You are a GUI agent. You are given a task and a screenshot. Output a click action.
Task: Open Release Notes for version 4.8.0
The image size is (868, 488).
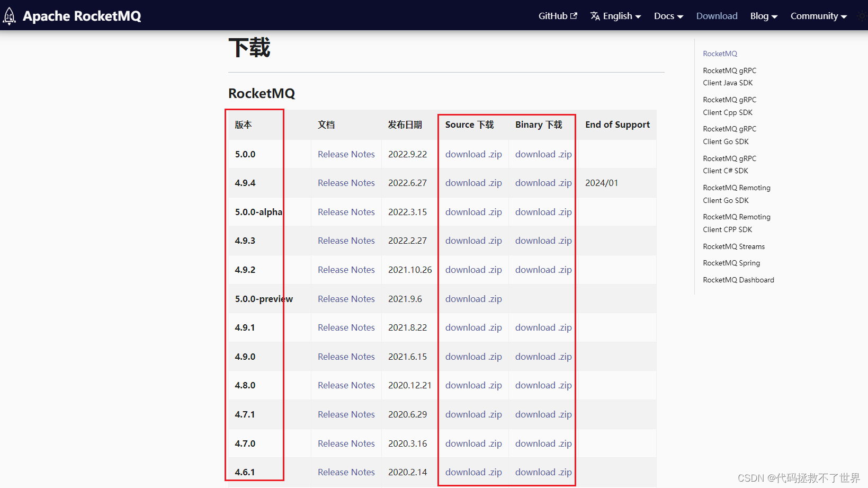point(346,385)
